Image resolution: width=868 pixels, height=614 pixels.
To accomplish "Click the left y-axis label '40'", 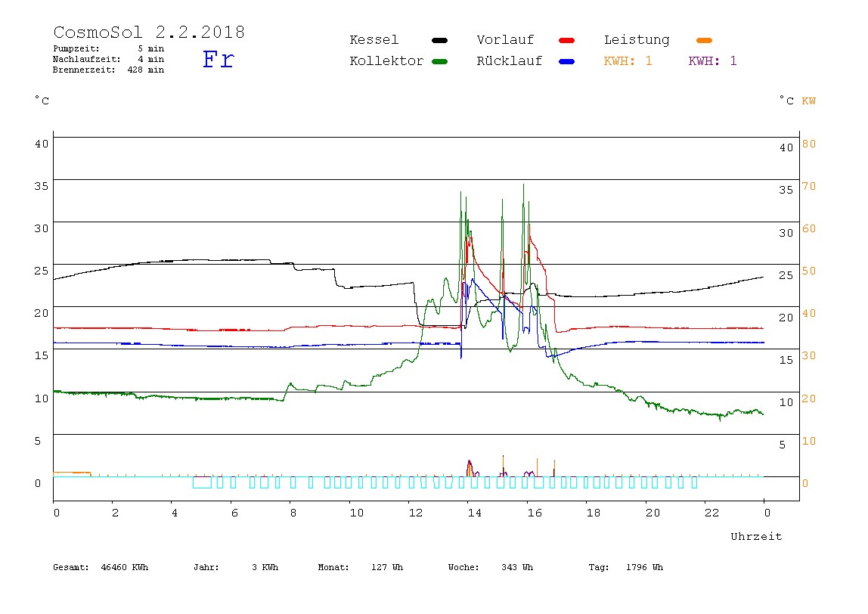I will click(x=42, y=144).
